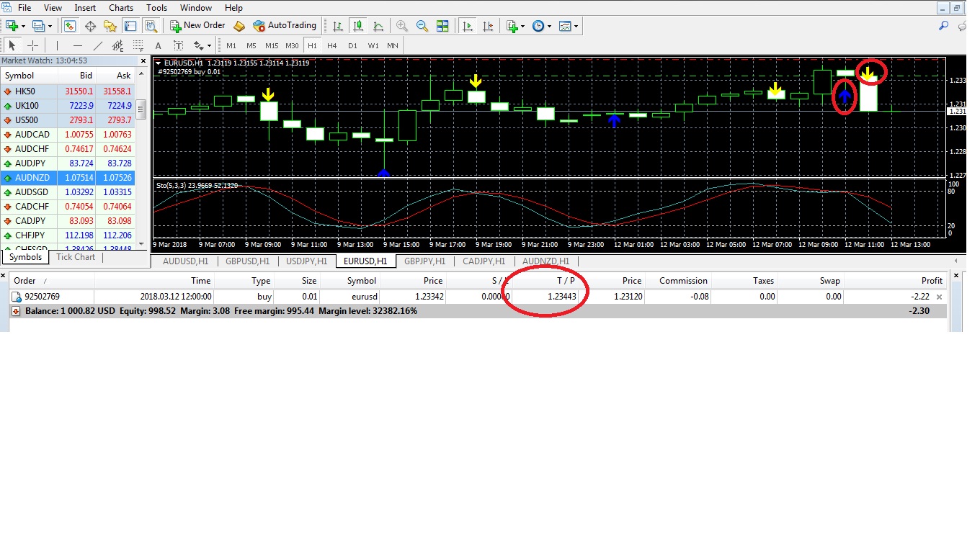Toggle the Market Watch panel icon
This screenshot has height=553, width=980.
pyautogui.click(x=70, y=26)
